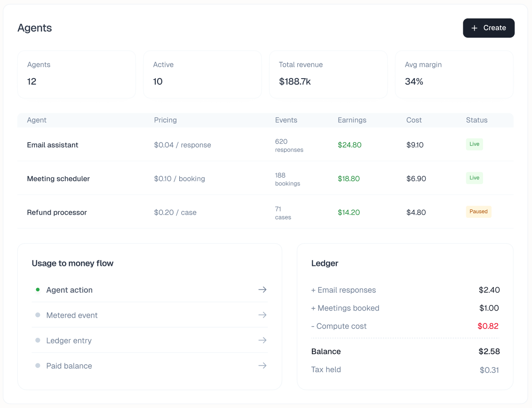The image size is (532, 408).
Task: Click the arrow next to Metered event
Action: (x=262, y=315)
